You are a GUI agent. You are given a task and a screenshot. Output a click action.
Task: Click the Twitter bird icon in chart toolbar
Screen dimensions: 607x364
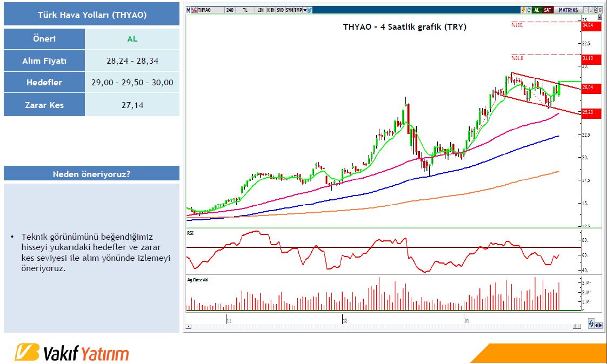[309, 10]
